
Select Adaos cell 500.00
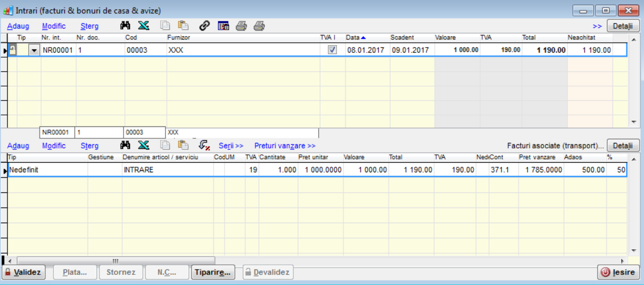tap(585, 170)
